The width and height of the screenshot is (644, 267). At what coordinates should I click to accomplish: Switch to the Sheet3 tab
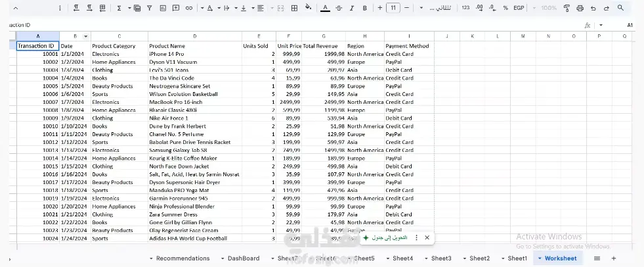tap(441, 258)
